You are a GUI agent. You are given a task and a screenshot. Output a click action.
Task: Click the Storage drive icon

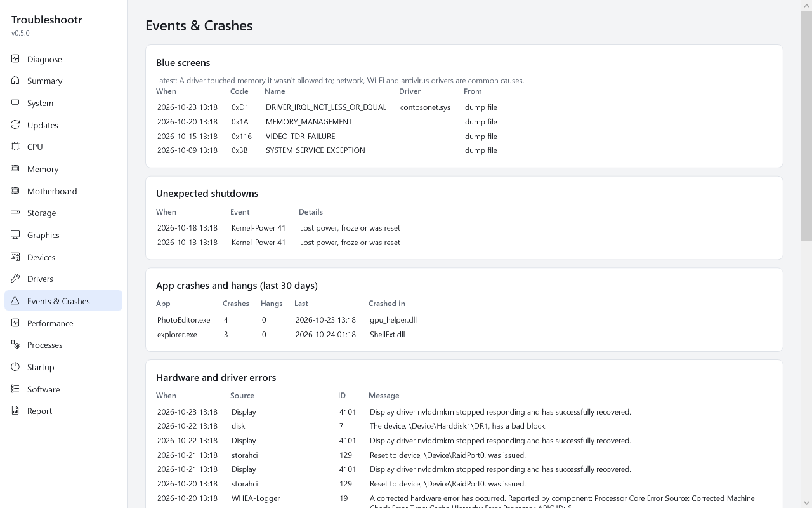[15, 213]
